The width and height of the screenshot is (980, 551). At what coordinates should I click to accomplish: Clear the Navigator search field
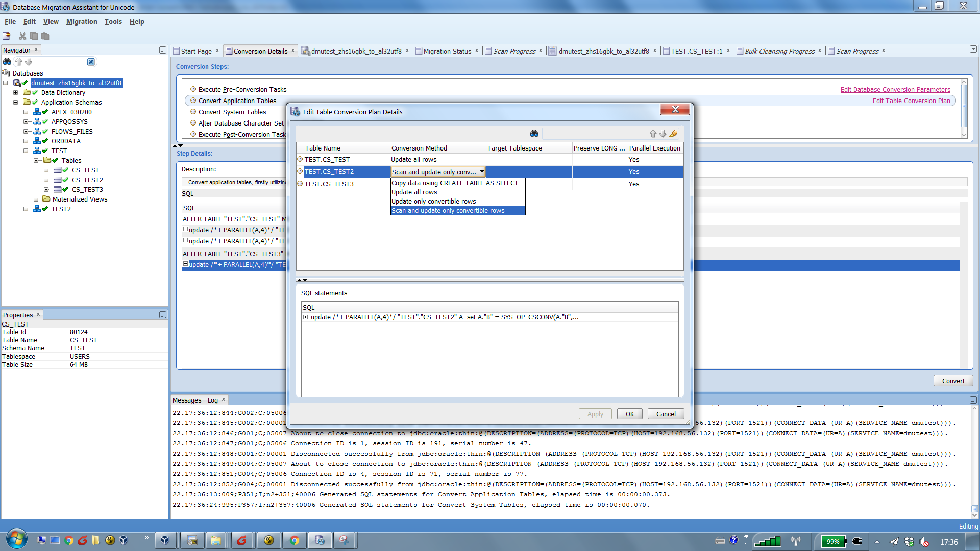pyautogui.click(x=91, y=62)
